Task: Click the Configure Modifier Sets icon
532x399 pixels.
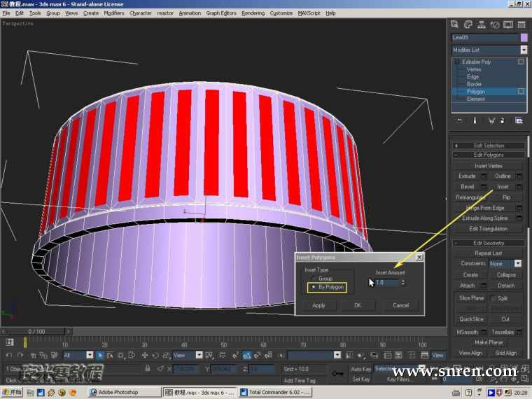Action: [x=519, y=120]
